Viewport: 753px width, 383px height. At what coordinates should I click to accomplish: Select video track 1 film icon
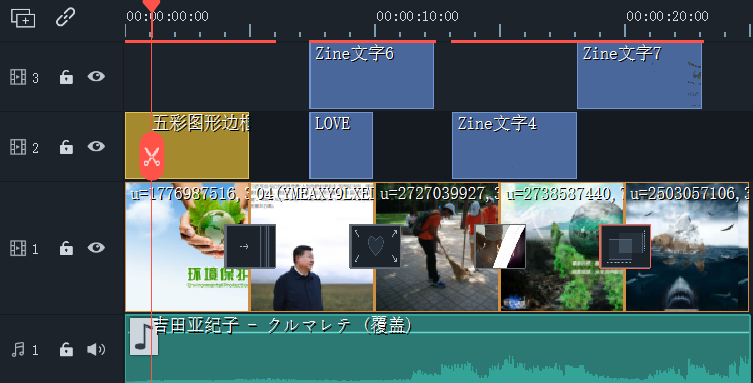click(18, 248)
